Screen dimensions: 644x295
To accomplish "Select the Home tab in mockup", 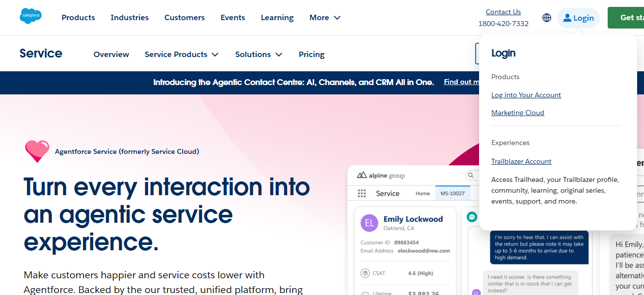I will [x=423, y=193].
